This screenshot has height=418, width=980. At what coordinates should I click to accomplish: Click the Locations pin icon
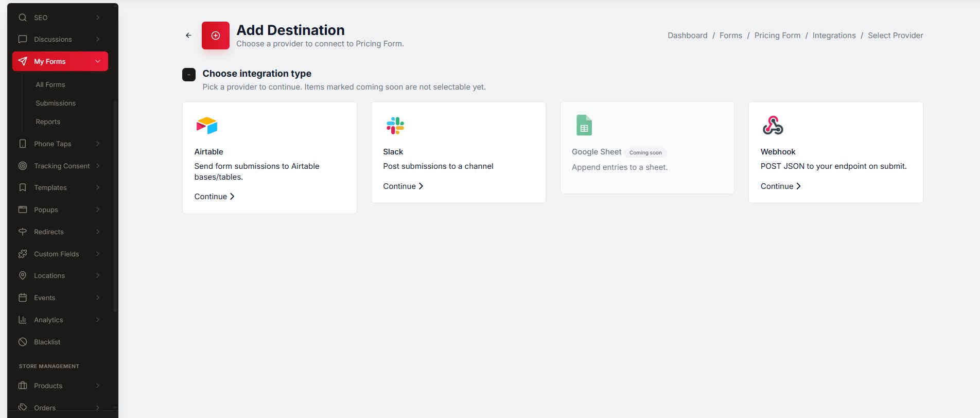(x=23, y=275)
